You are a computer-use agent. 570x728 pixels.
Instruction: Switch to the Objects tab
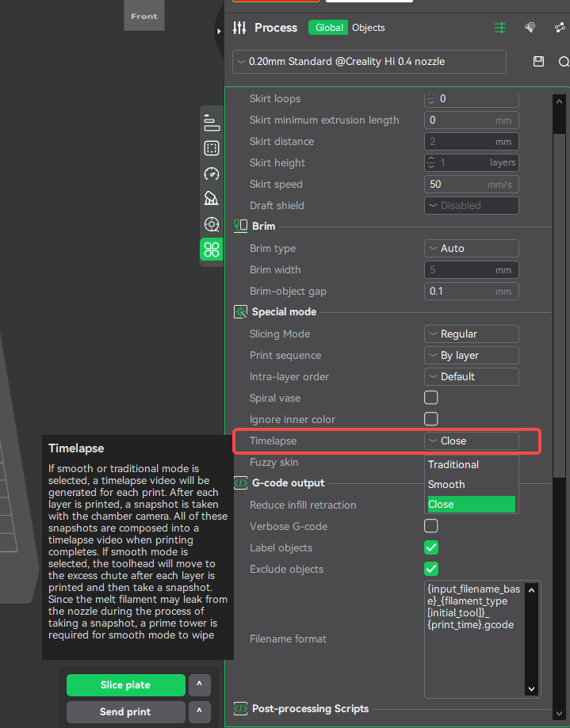point(369,28)
